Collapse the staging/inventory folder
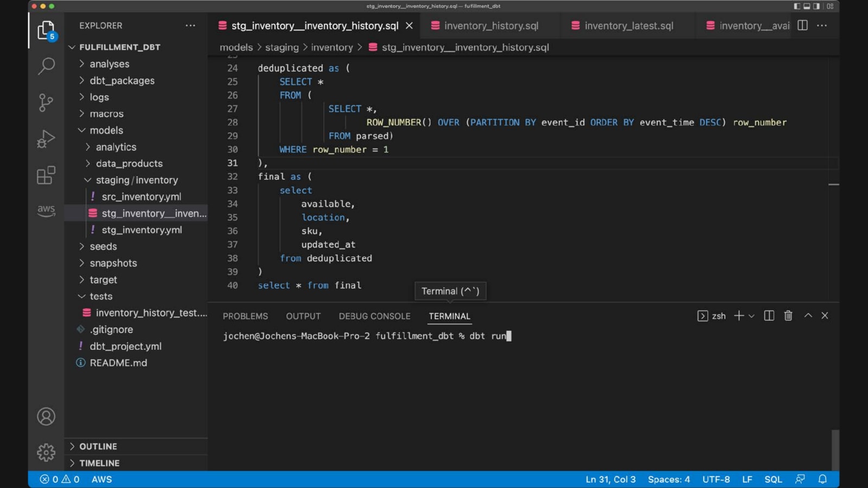 coord(136,180)
